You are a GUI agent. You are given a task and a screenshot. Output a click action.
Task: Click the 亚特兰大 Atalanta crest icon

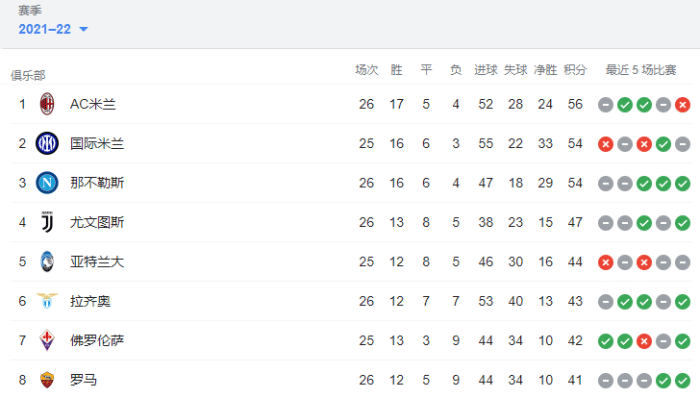[47, 261]
